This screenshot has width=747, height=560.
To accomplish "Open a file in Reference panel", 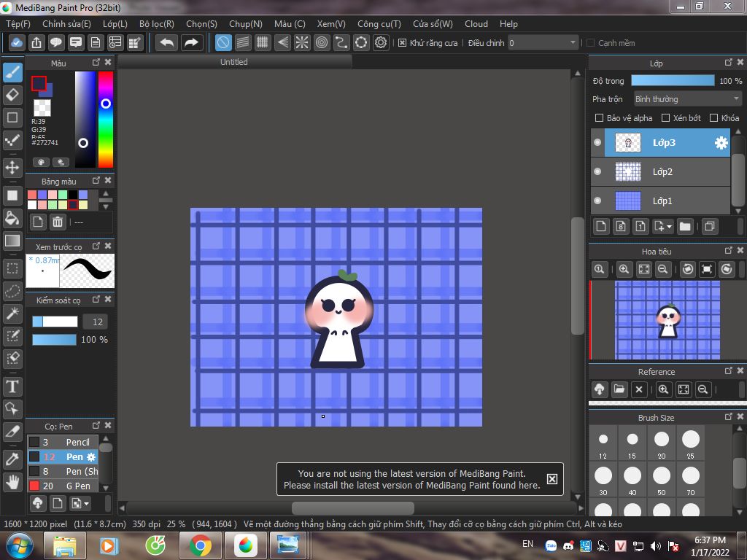I will point(619,389).
